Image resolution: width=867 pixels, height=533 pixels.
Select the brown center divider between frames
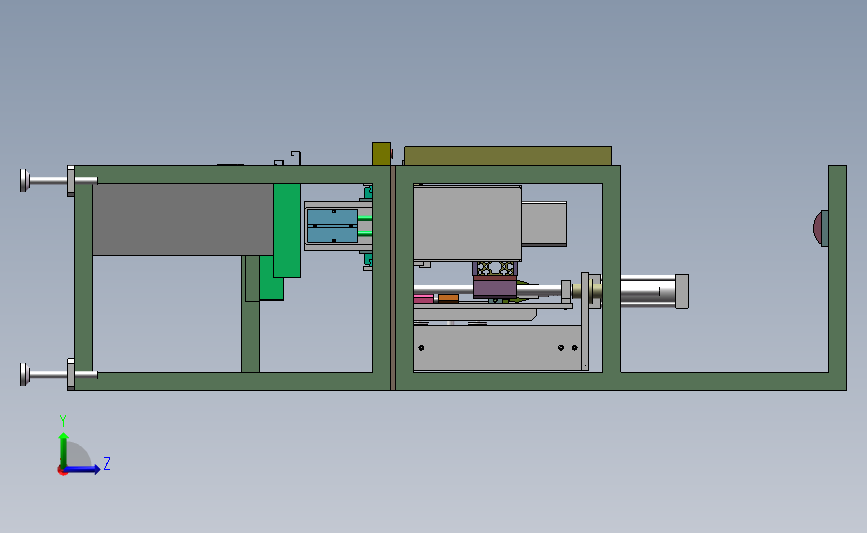pos(393,278)
